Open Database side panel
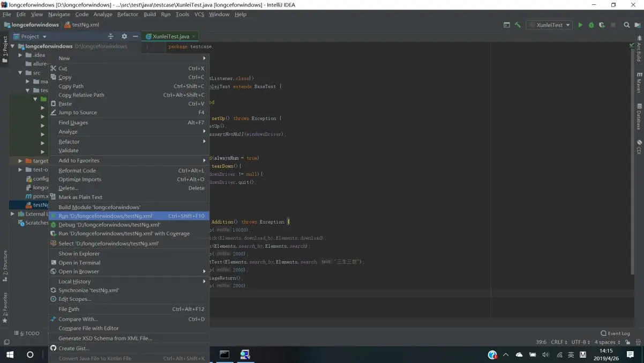 639,116
